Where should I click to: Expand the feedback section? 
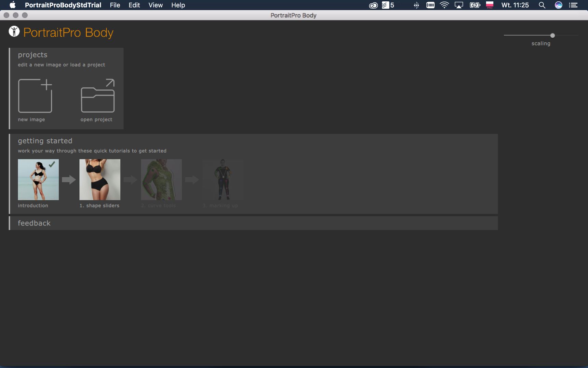click(253, 223)
